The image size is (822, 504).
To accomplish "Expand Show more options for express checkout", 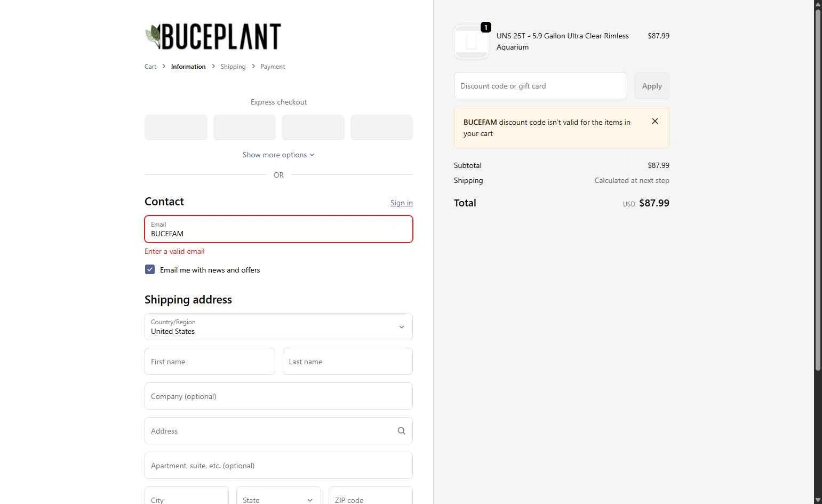I will 278,155.
